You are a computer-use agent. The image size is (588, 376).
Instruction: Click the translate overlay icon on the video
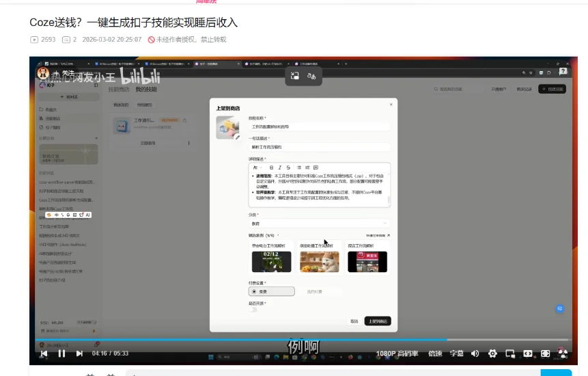(311, 76)
